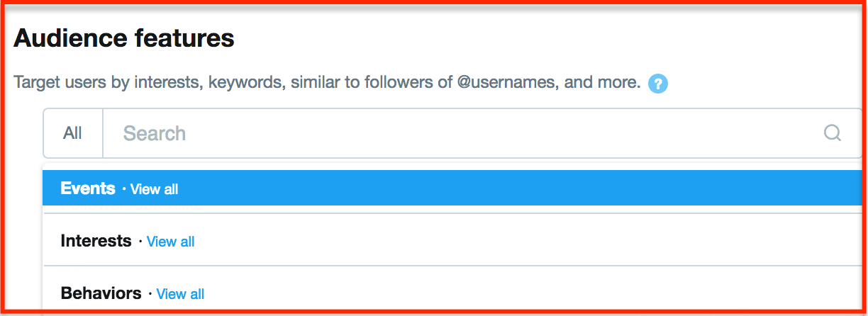
Task: Click the bold Interests label
Action: (96, 241)
